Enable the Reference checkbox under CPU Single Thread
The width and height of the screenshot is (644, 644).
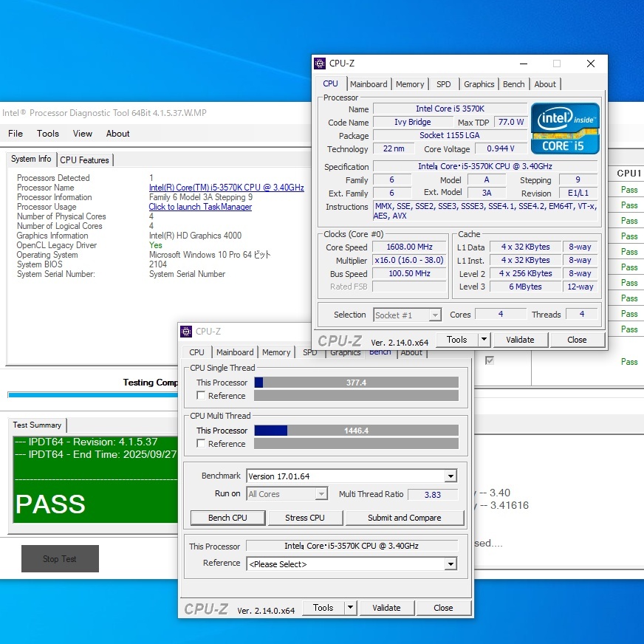(201, 396)
